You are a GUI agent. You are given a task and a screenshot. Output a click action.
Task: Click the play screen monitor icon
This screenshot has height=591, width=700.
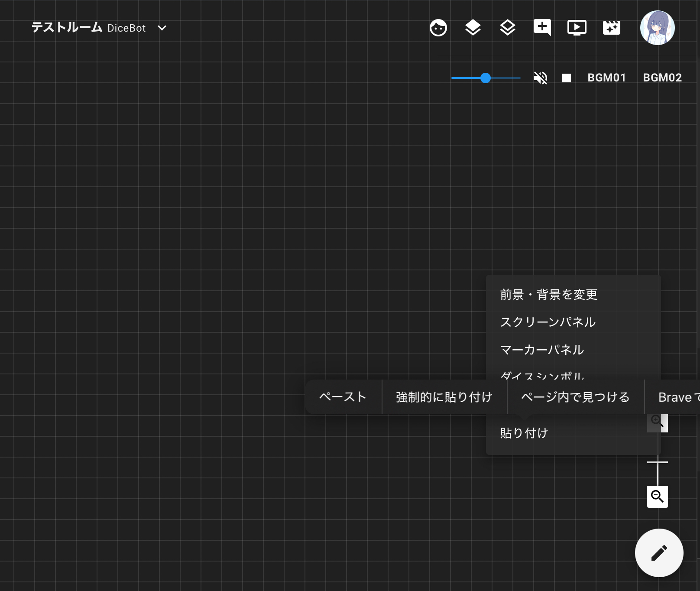577,28
